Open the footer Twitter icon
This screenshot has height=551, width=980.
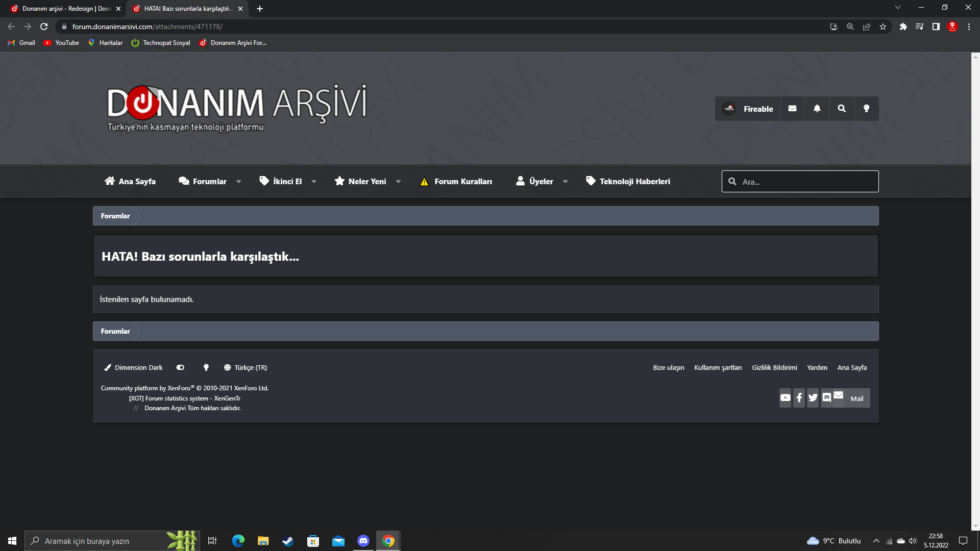click(x=813, y=398)
